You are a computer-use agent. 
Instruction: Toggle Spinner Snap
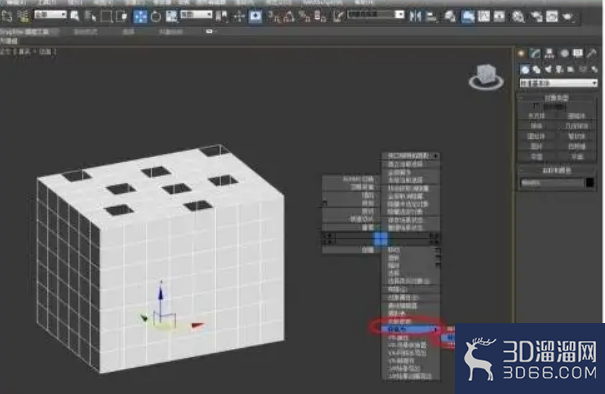320,16
